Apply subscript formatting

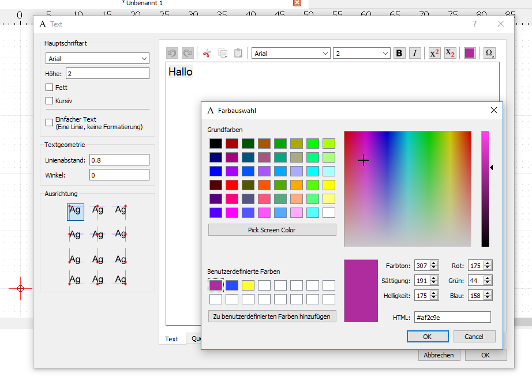tap(450, 53)
